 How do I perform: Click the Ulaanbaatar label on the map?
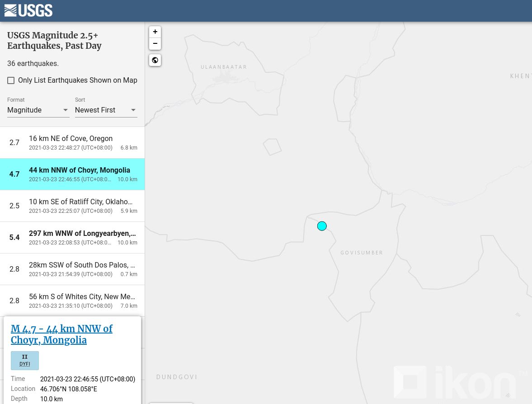pos(224,67)
